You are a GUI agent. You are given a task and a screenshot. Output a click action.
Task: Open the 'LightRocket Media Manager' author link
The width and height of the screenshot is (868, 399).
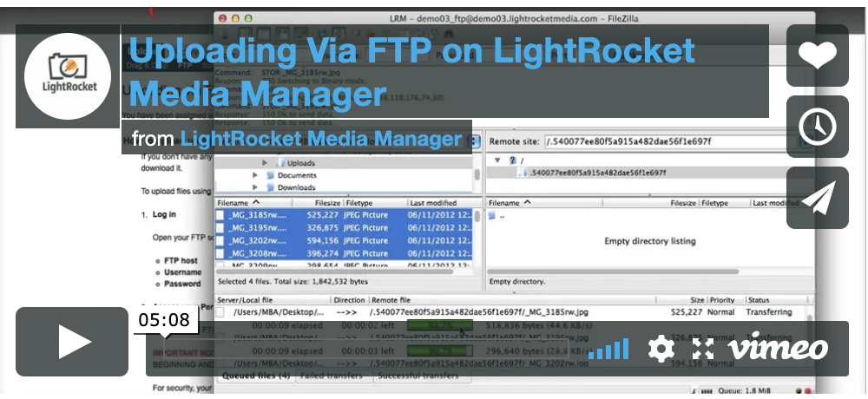(321, 139)
